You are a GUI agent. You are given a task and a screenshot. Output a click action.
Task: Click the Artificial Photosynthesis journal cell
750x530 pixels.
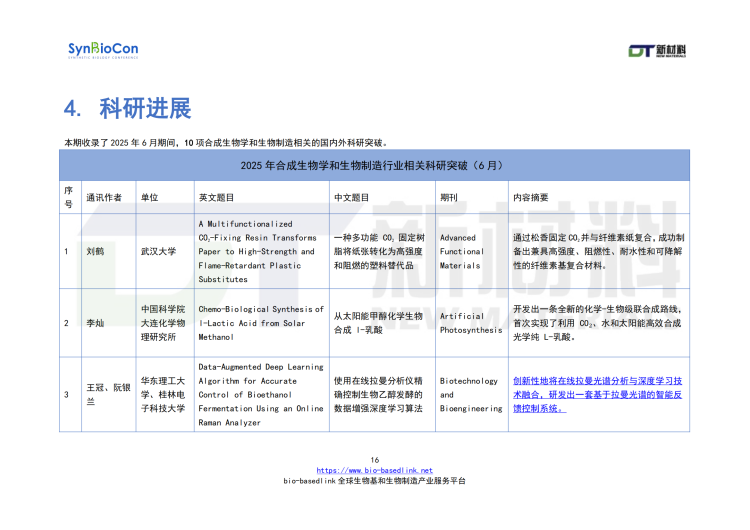tap(471, 323)
